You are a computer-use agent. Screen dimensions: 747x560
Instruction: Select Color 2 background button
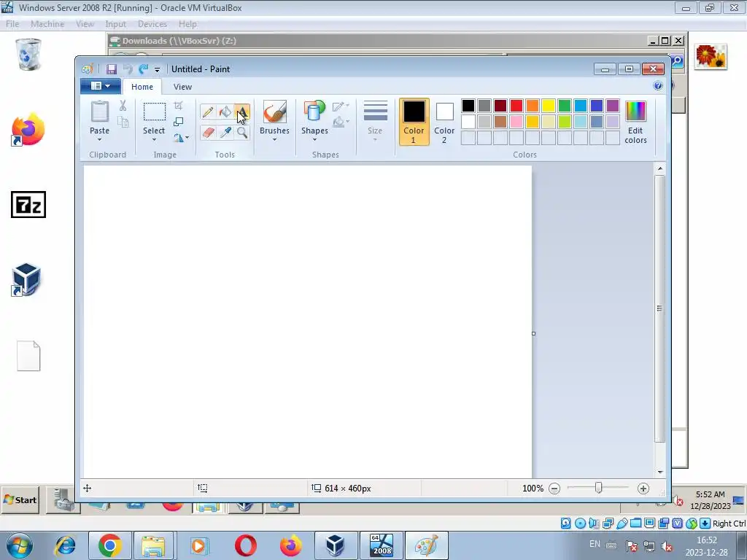pyautogui.click(x=444, y=122)
